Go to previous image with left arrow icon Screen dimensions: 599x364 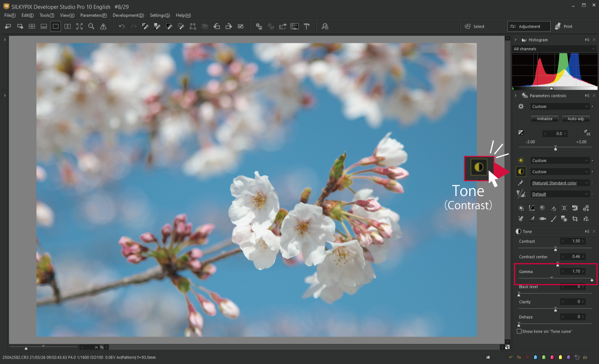click(8, 26)
